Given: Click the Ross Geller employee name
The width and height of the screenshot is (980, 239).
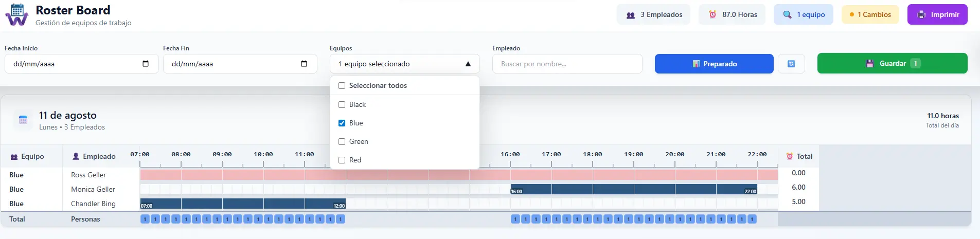Looking at the screenshot, I should point(88,175).
